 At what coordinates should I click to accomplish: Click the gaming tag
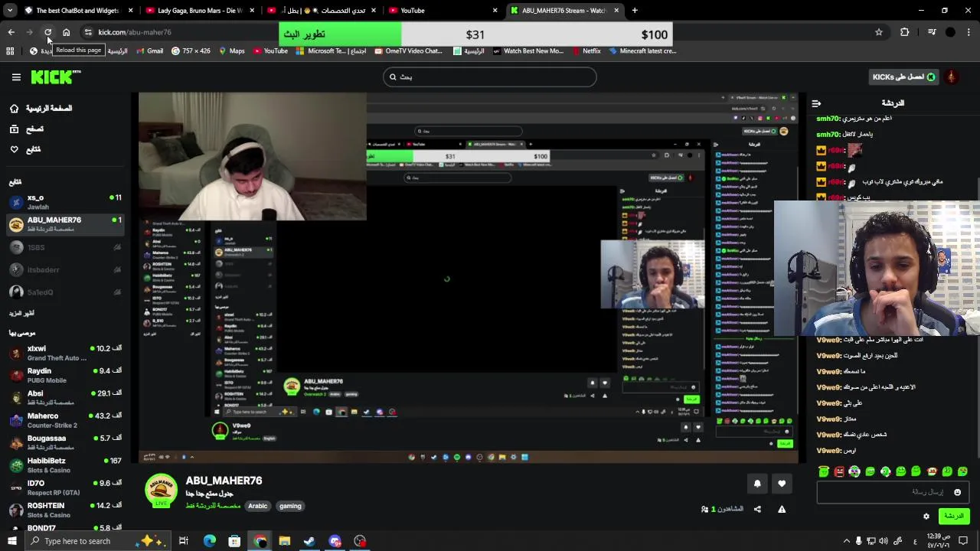(290, 506)
